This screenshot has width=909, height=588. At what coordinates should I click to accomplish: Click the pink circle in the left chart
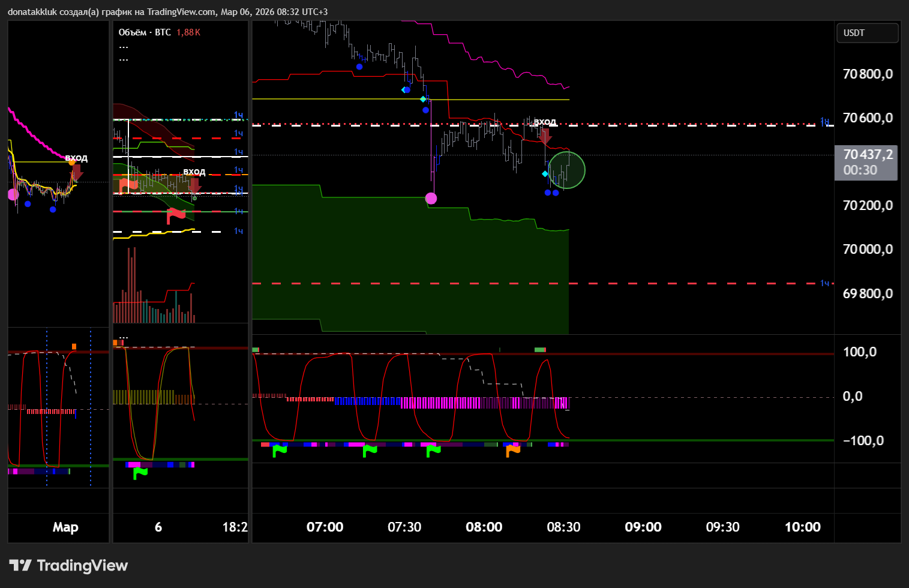13,194
